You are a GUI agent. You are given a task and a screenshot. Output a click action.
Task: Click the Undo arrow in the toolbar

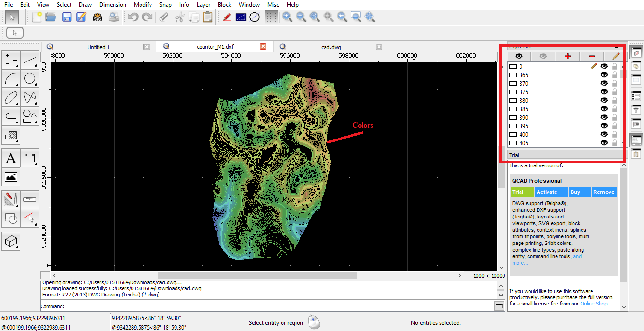coord(133,17)
